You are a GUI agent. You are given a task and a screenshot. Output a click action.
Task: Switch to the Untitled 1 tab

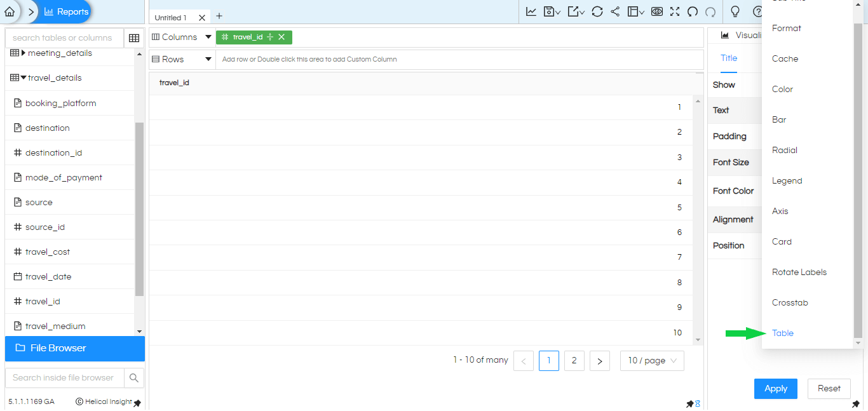tap(171, 18)
